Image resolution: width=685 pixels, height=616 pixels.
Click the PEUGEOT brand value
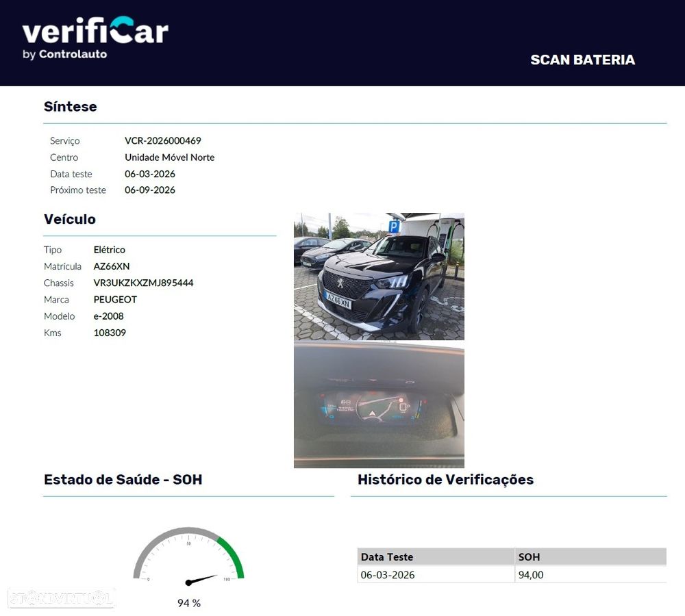(115, 300)
